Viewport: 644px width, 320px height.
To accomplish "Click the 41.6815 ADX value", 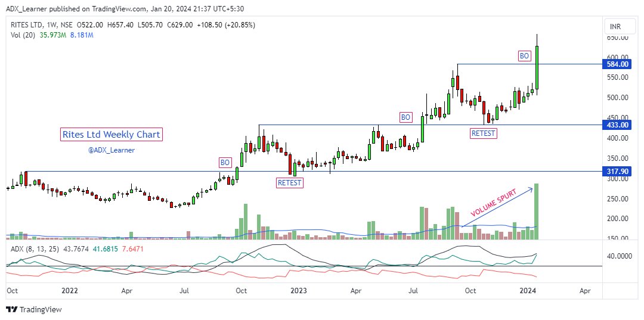I will [104, 248].
